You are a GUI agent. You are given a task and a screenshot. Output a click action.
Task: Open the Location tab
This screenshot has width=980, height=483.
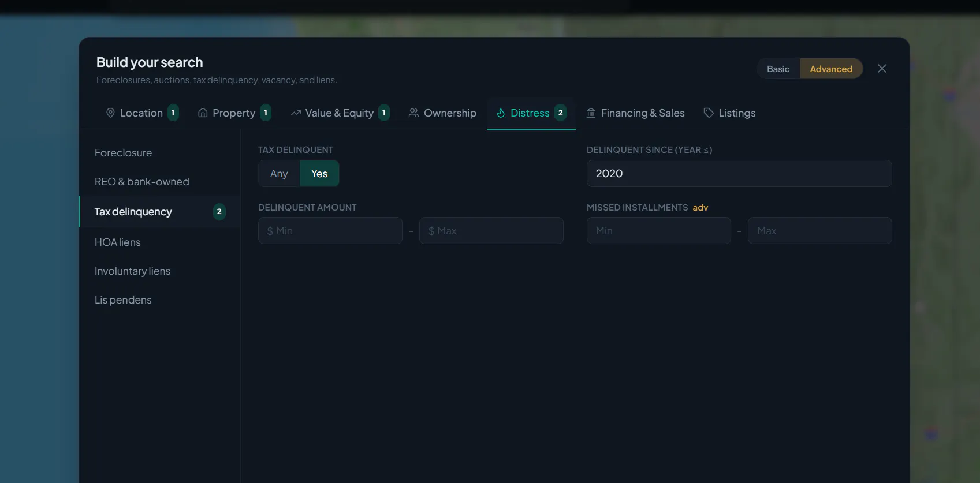(x=143, y=113)
